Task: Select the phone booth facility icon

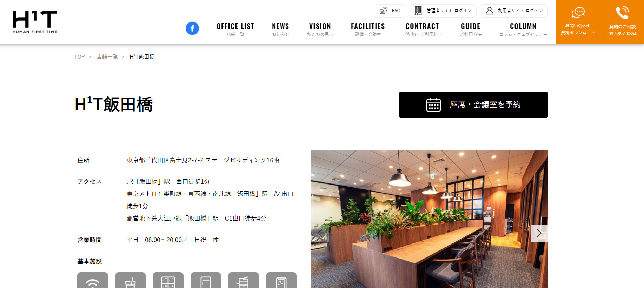Action: click(x=281, y=280)
